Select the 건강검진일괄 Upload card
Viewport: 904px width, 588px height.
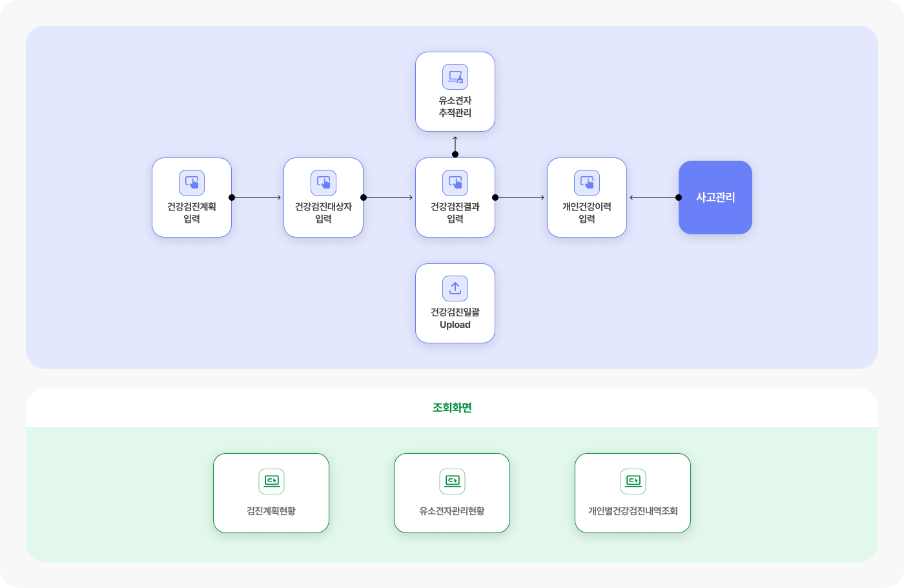coord(455,303)
